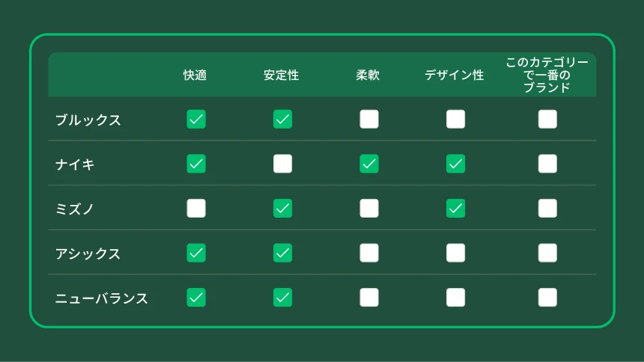
Task: Uncheck 快適 for ブルックス
Action: coord(196,120)
